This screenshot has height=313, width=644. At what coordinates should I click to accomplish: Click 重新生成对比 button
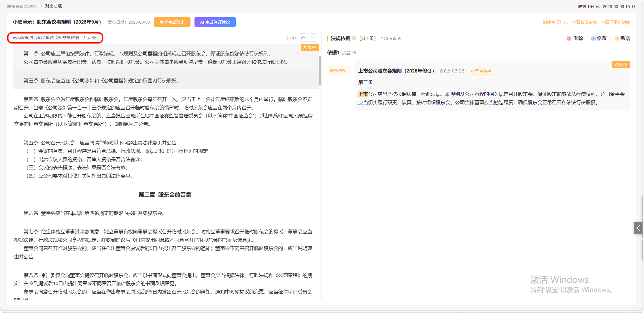coord(172,22)
